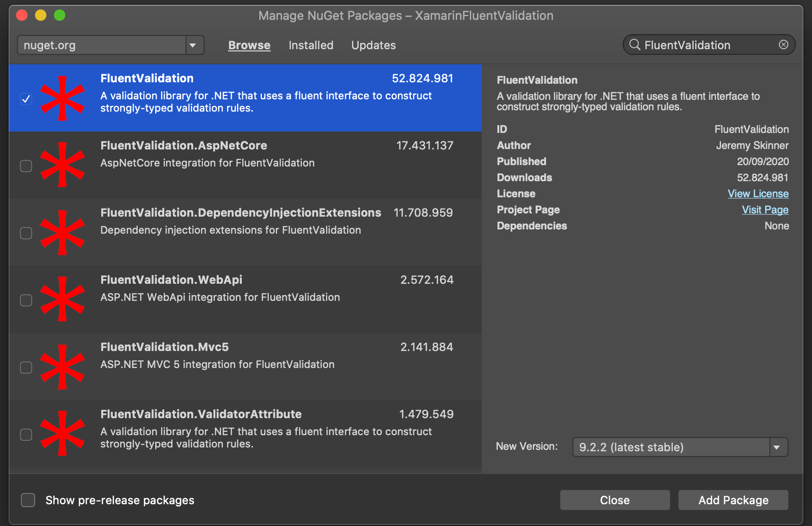Click the FluentValidation package asterisk icon
The width and height of the screenshot is (812, 526).
pyautogui.click(x=62, y=98)
